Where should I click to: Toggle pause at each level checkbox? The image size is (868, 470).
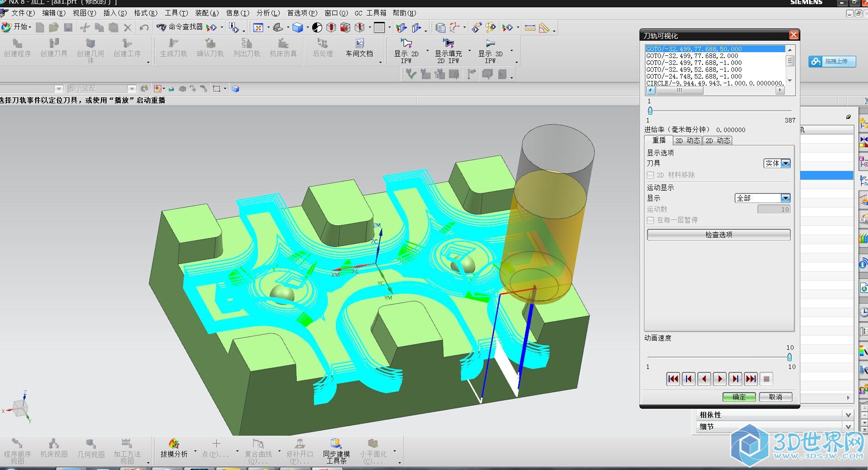tap(650, 220)
